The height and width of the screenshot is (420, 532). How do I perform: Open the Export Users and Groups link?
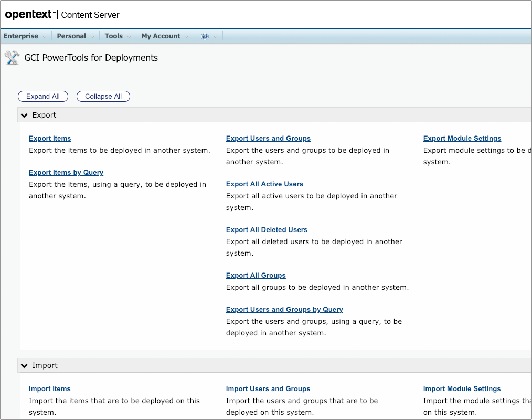coord(269,139)
